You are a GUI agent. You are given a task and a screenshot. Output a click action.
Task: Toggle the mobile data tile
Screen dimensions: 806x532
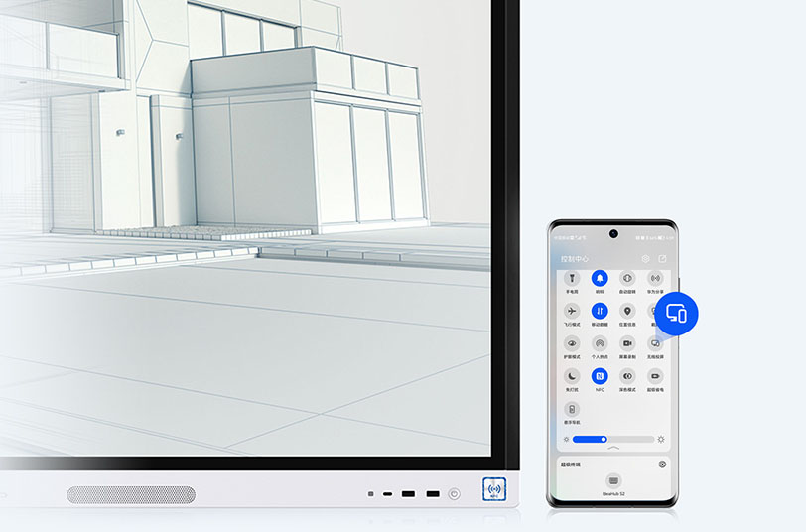600,311
